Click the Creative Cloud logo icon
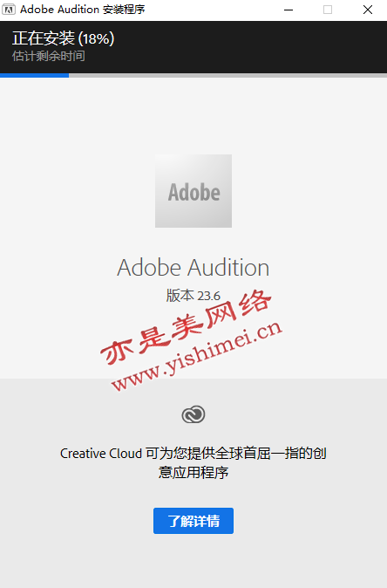The width and height of the screenshot is (387, 588). pyautogui.click(x=193, y=414)
